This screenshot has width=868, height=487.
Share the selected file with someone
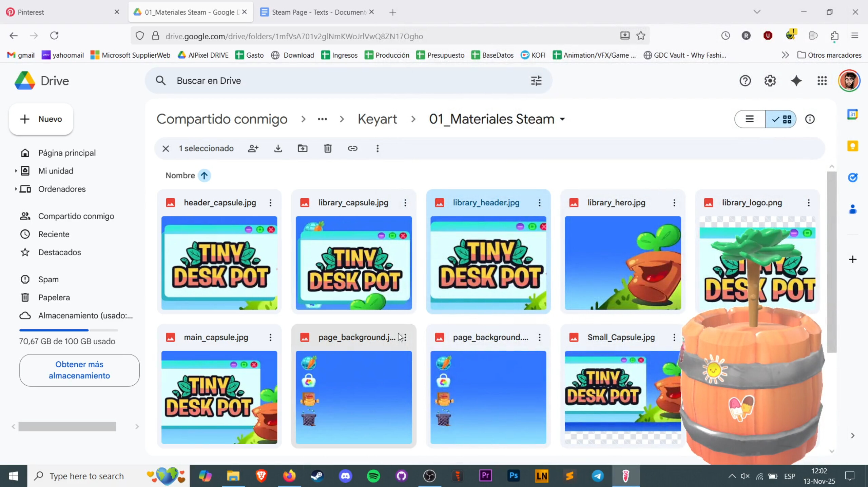(x=253, y=148)
